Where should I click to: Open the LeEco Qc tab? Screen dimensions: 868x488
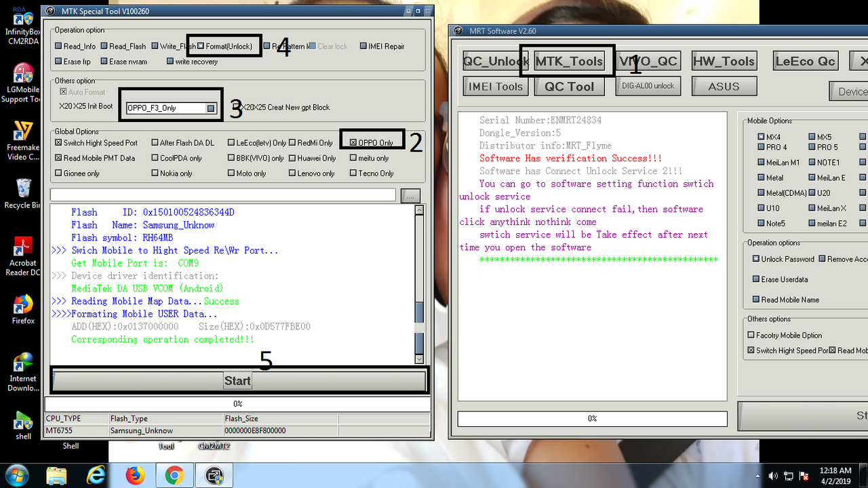tap(806, 61)
